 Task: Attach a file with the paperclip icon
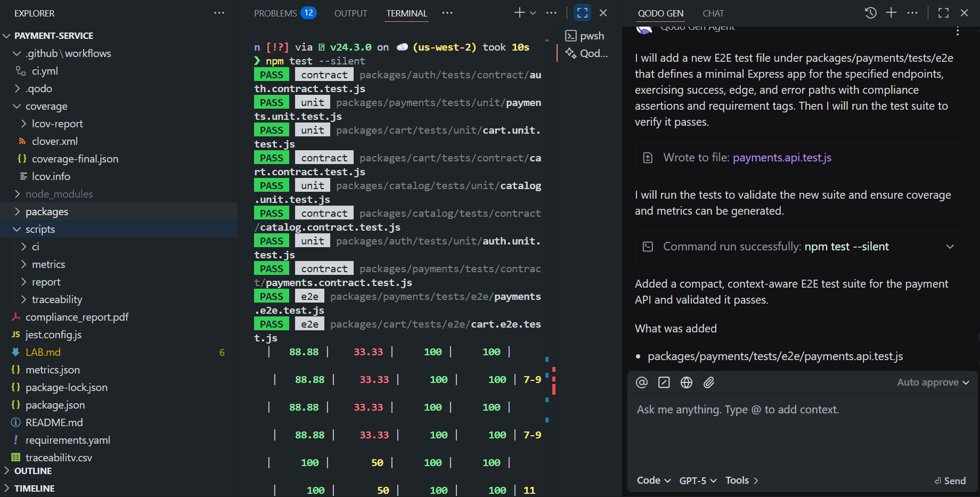click(709, 382)
